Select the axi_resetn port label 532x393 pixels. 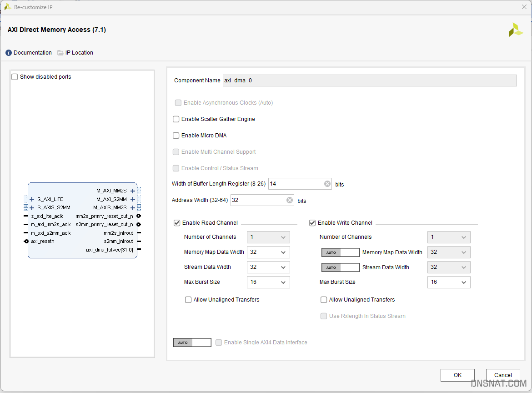(x=43, y=241)
